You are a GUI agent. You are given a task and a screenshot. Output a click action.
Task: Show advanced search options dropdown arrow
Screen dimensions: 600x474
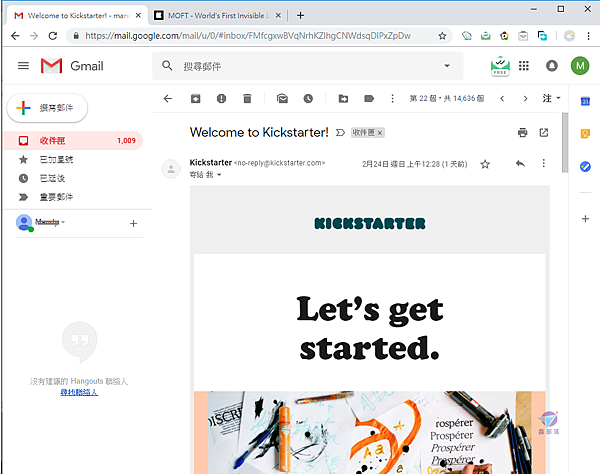pyautogui.click(x=447, y=66)
